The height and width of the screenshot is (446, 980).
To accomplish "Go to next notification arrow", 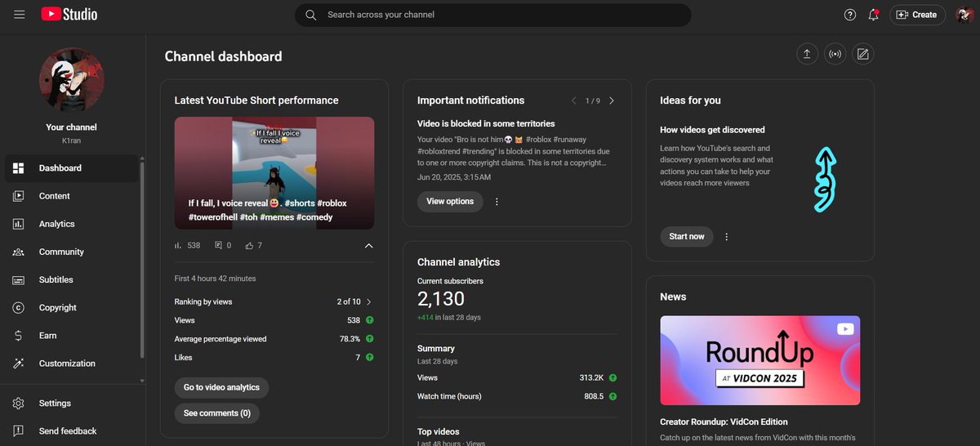I will 612,100.
